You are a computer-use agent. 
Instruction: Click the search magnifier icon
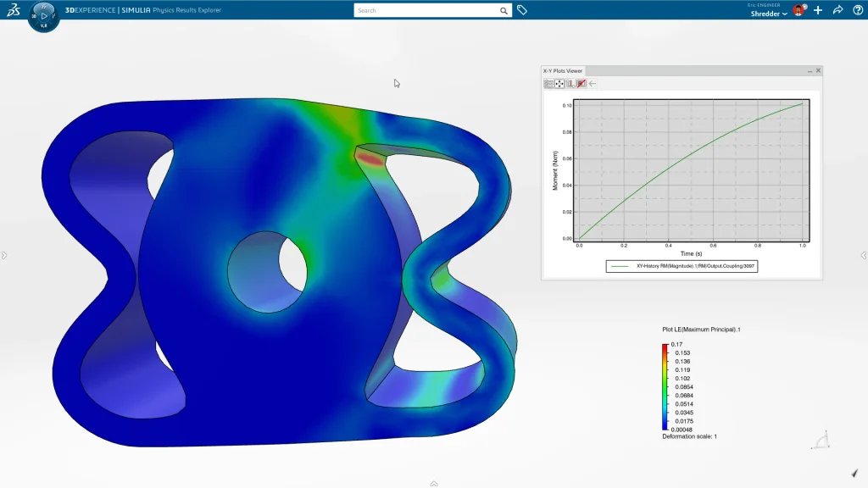pyautogui.click(x=504, y=11)
